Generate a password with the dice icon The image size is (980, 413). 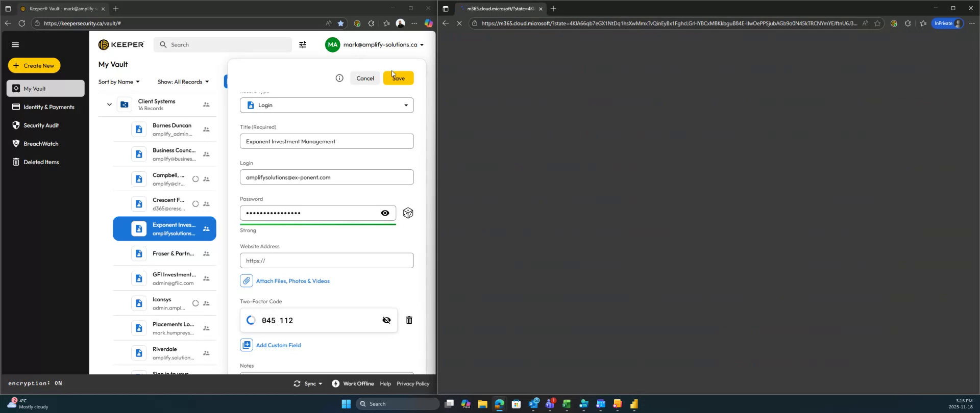408,213
